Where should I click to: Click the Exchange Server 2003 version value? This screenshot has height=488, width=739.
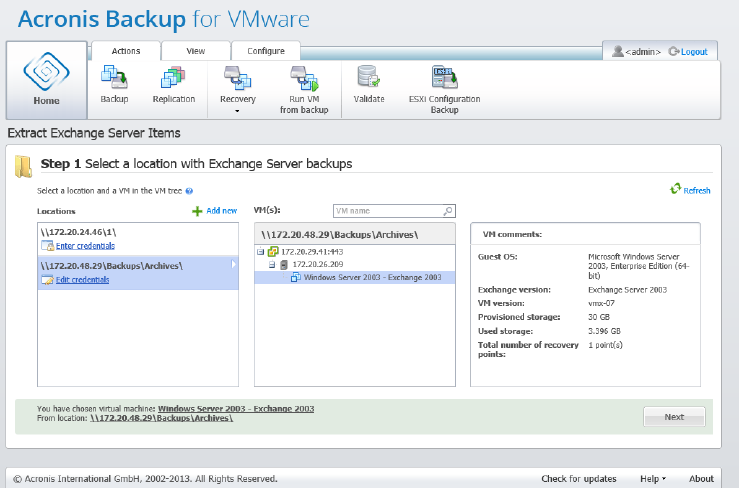627,289
